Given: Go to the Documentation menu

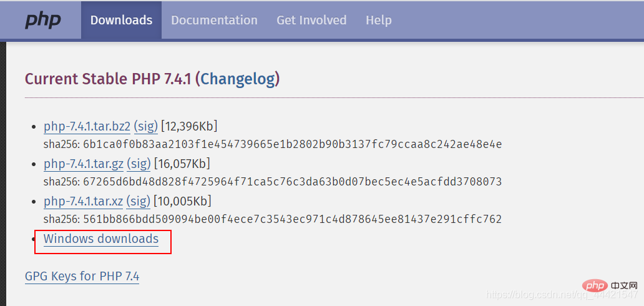Looking at the screenshot, I should click(x=214, y=20).
